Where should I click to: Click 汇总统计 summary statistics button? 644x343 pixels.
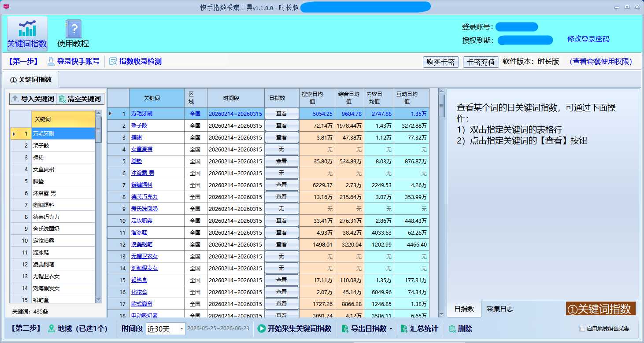pos(419,328)
